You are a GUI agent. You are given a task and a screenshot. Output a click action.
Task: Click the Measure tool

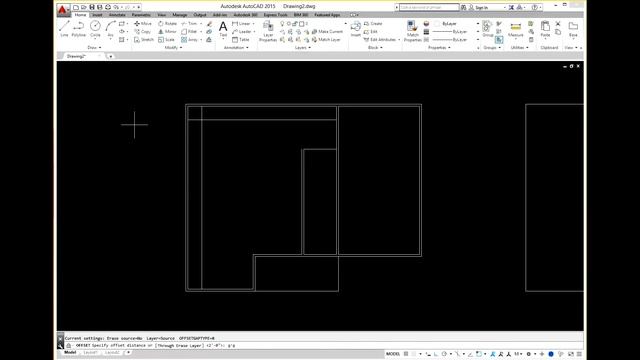(516, 29)
